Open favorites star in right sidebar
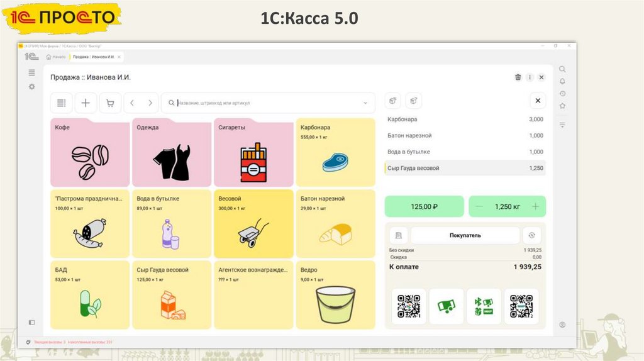Image resolution: width=644 pixels, height=361 pixels. [x=562, y=106]
